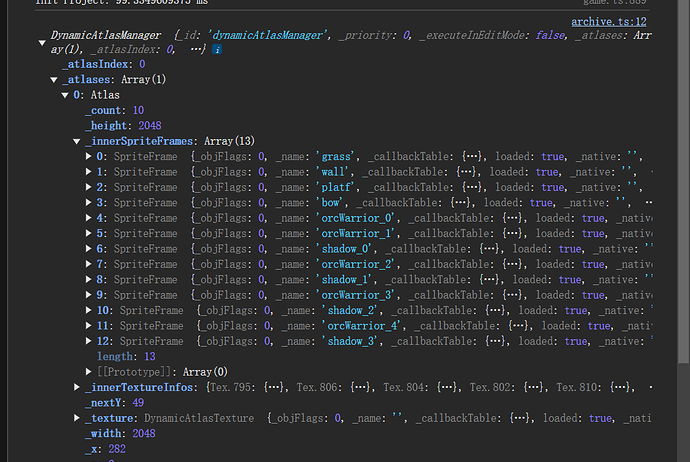The height and width of the screenshot is (462, 690).
Task: Collapse the _innerSpriteFrames Array(13) node
Action: click(x=77, y=141)
